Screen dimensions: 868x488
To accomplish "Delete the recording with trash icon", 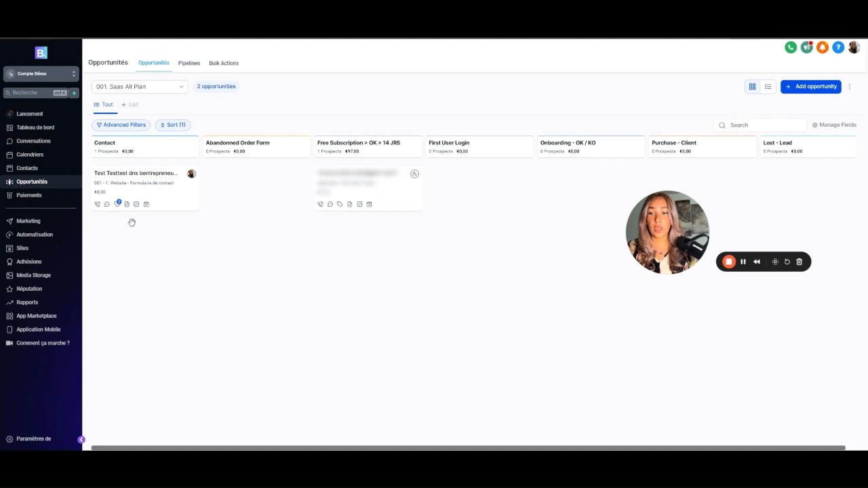I will [800, 262].
